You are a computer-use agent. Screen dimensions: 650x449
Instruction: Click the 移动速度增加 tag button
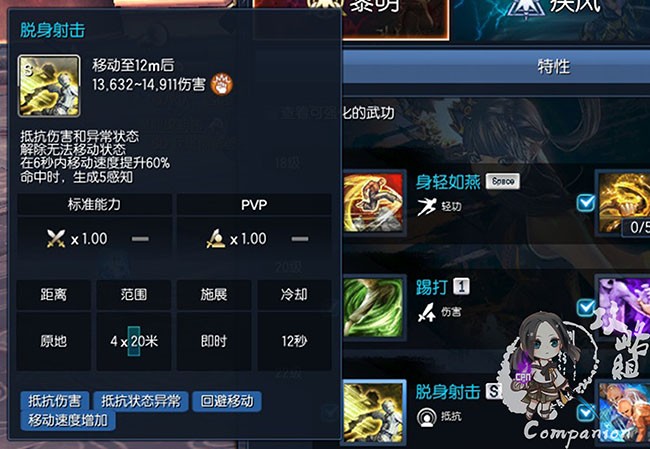pos(68,420)
